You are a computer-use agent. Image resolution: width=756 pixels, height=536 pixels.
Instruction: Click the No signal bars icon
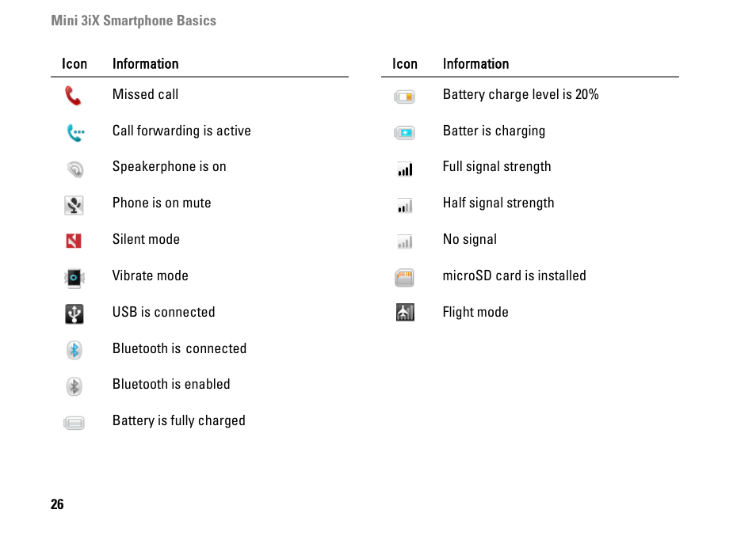click(x=405, y=241)
